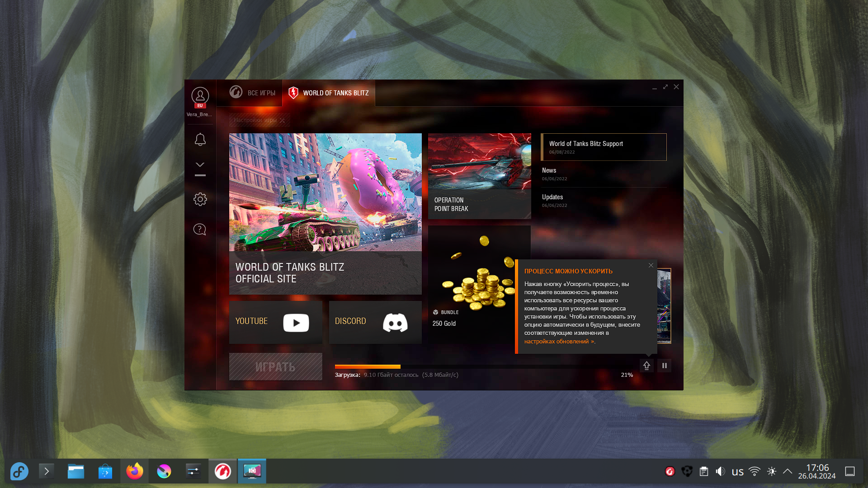
Task: Click the speed up process arrow icon
Action: (646, 366)
